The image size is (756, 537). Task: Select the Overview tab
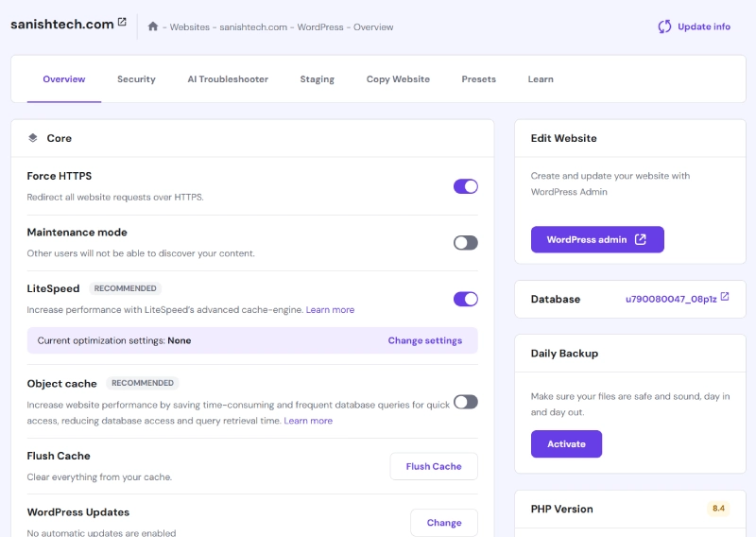pyautogui.click(x=64, y=79)
